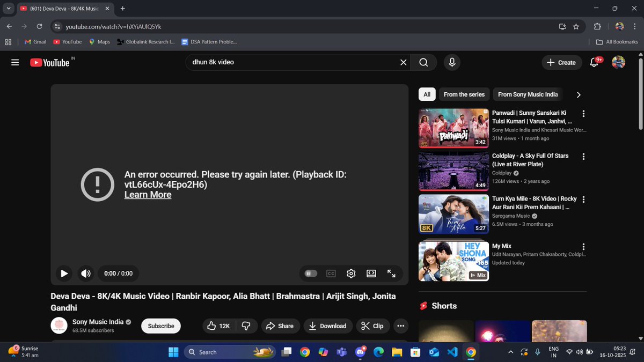The image size is (644, 362).
Task: Open the Coldplay Sky Full Of Stars thumbnail
Action: (453, 171)
